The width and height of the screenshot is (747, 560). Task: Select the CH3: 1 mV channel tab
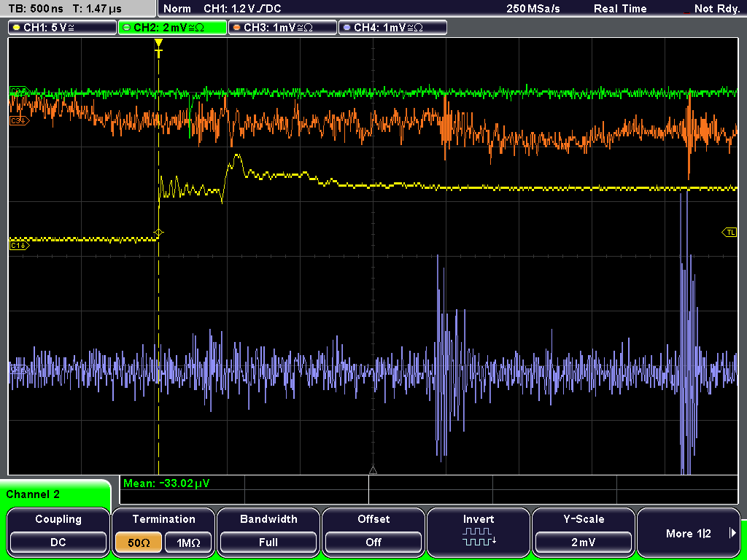[x=282, y=28]
